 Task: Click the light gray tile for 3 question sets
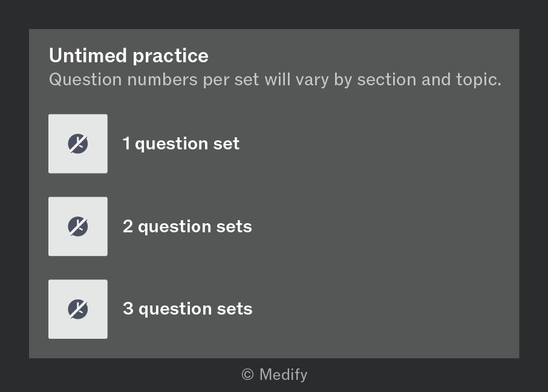[x=78, y=309]
